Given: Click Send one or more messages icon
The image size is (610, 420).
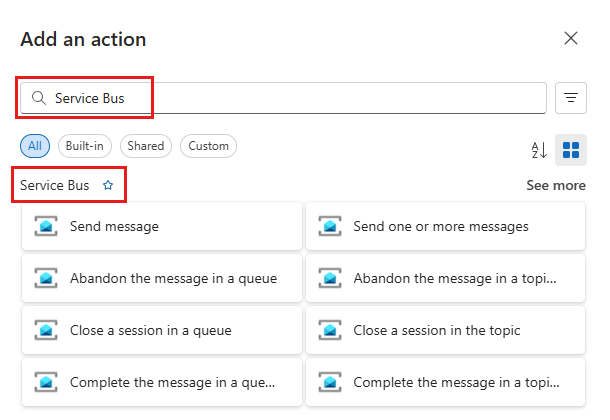Looking at the screenshot, I should [330, 227].
